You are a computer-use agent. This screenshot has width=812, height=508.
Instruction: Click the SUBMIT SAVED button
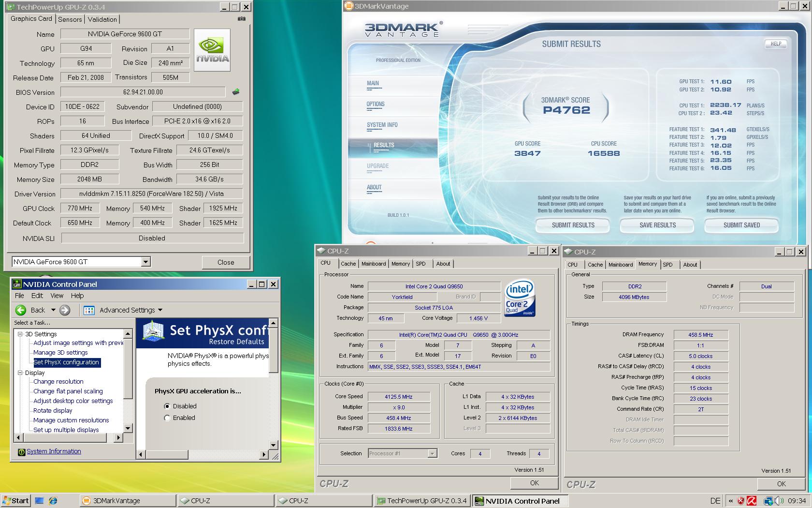tap(741, 225)
